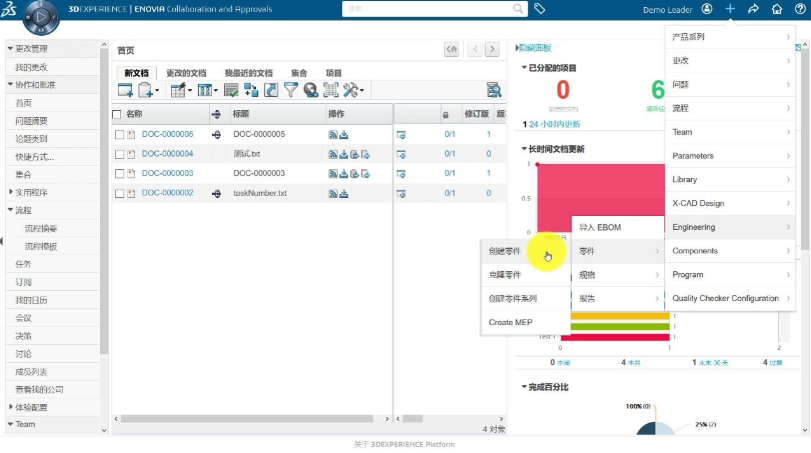Click the green checkmark toolbar icon

pos(231,90)
